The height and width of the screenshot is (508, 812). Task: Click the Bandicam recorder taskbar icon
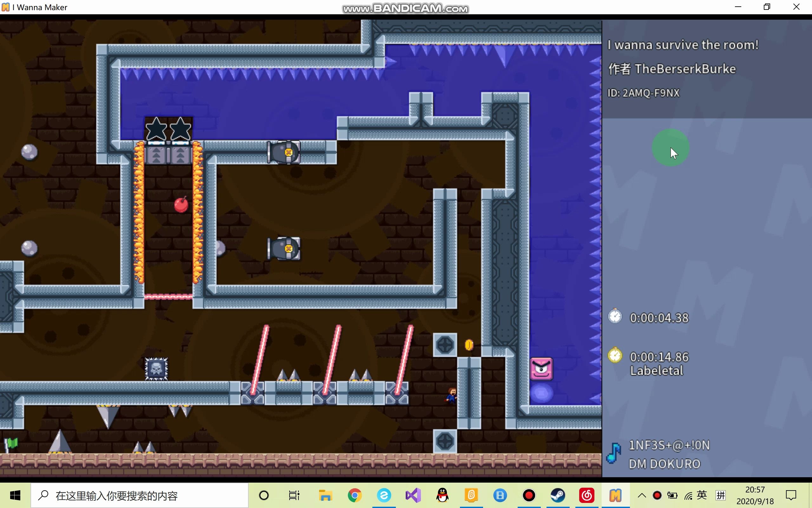coord(529,495)
